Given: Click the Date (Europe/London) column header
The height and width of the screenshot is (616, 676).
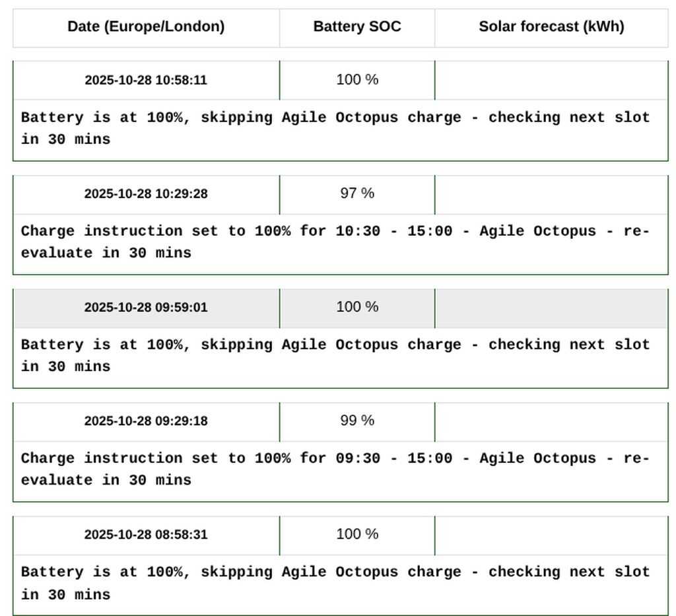Looking at the screenshot, I should pos(146,27).
